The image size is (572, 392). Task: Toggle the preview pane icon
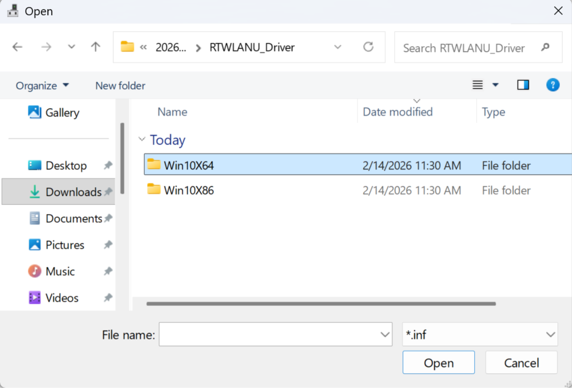523,85
